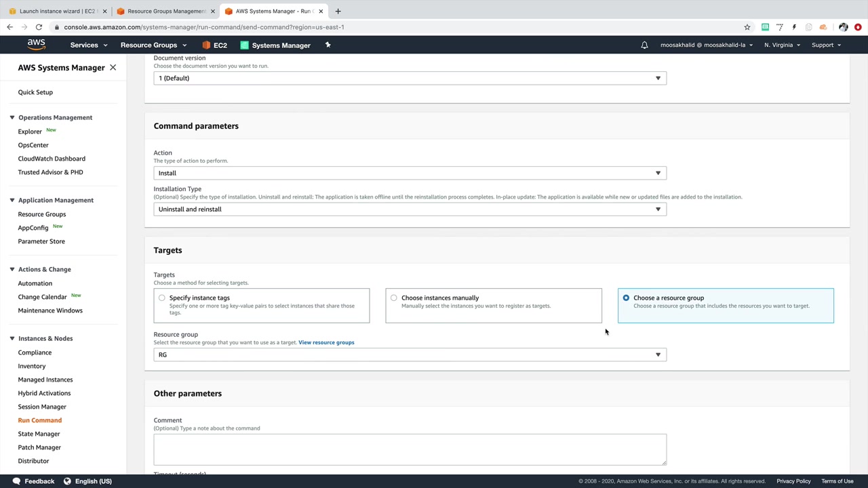Open the Resource group dropdown showing RG
Viewport: 868px width, 488px height.
click(x=410, y=354)
